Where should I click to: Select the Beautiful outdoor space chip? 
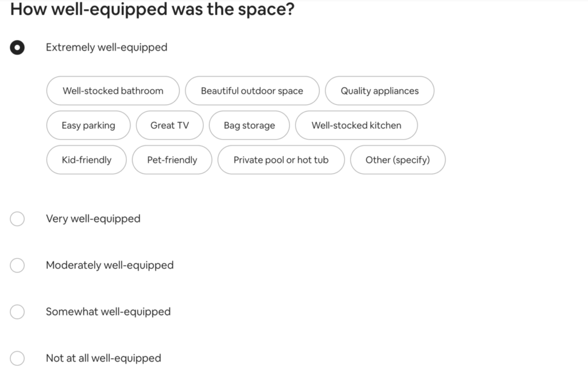(252, 90)
